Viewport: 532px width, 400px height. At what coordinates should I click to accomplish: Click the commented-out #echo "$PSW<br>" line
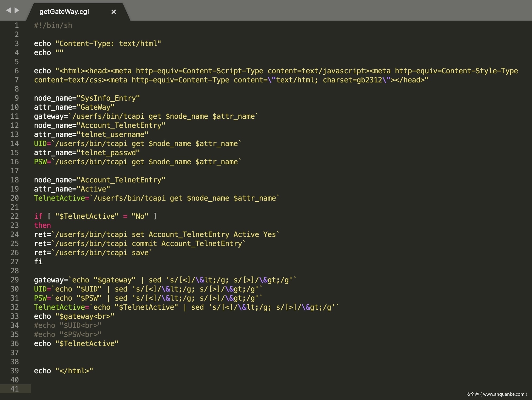click(x=68, y=335)
